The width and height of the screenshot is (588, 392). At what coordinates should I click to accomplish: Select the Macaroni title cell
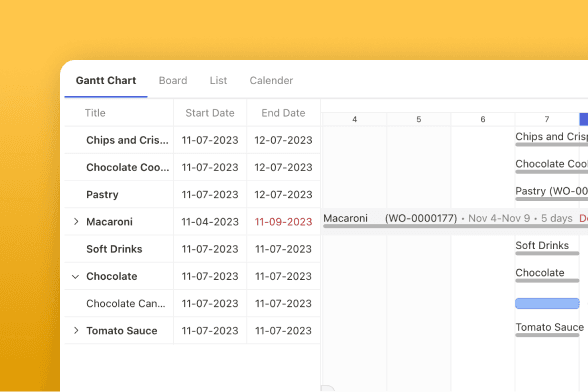pos(110,222)
